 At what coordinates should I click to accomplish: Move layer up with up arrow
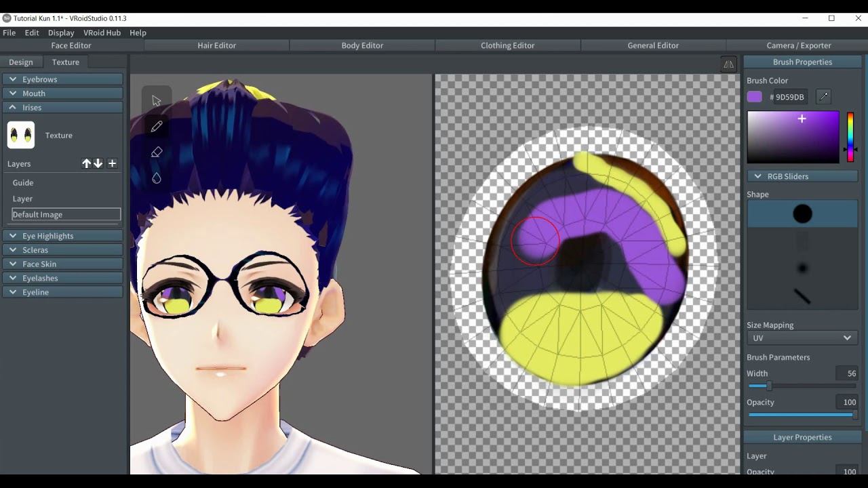coord(86,163)
